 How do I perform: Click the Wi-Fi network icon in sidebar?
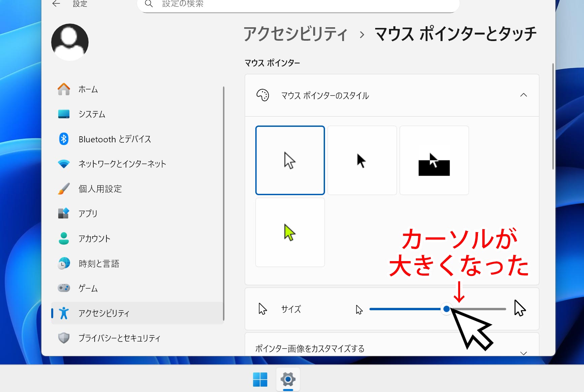point(64,164)
